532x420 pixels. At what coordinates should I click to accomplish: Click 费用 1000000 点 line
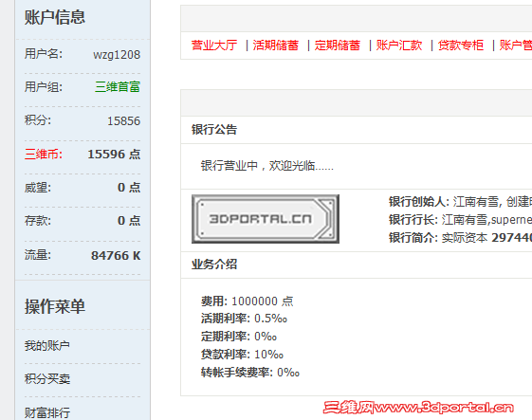click(247, 301)
